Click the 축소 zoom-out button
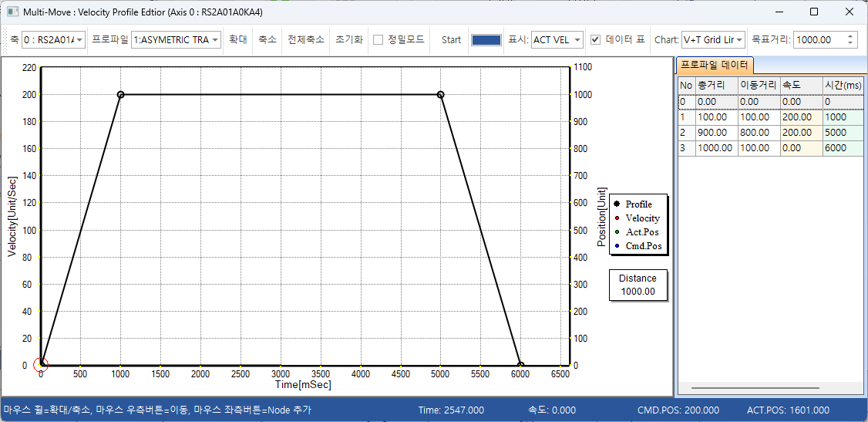 coord(267,40)
